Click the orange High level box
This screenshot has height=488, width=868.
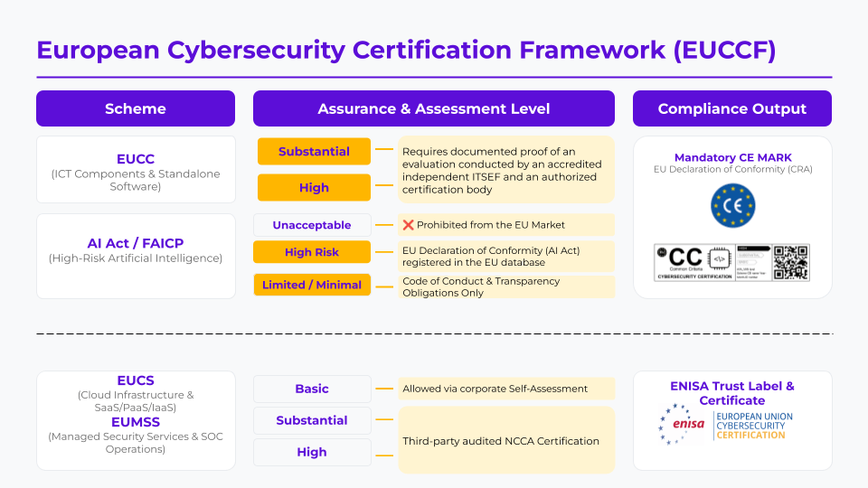pos(314,188)
